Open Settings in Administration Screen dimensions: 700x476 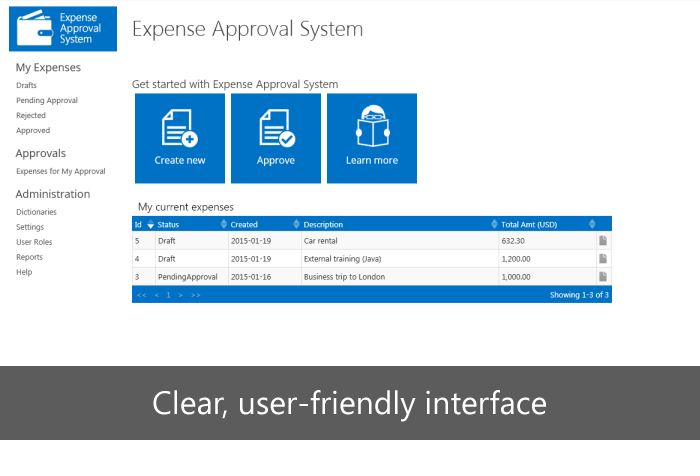tap(30, 227)
